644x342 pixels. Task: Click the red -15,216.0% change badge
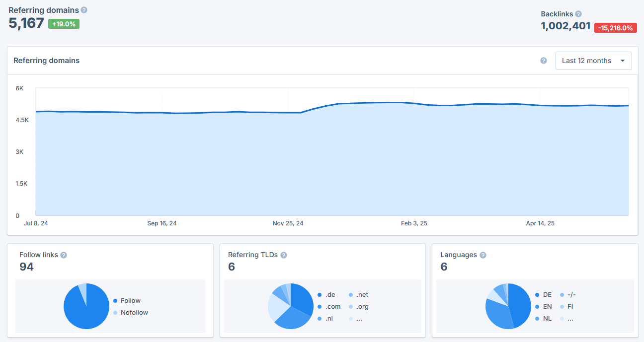click(616, 28)
